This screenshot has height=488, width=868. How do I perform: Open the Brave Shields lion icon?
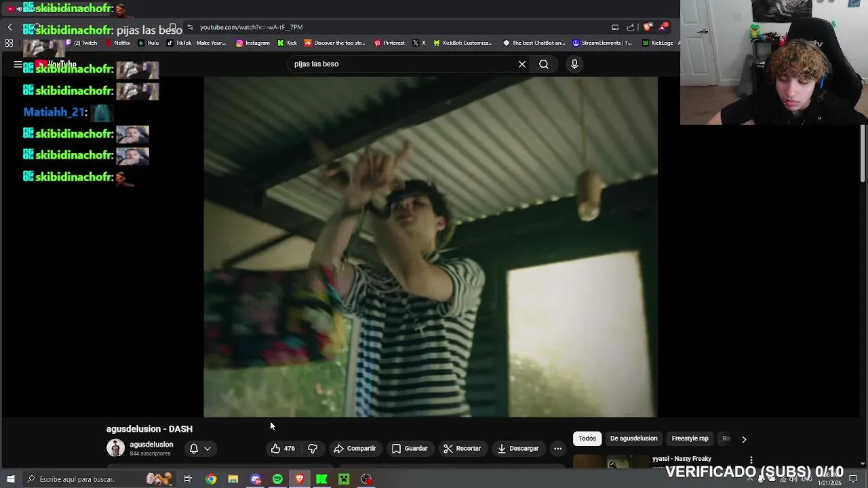click(x=648, y=27)
